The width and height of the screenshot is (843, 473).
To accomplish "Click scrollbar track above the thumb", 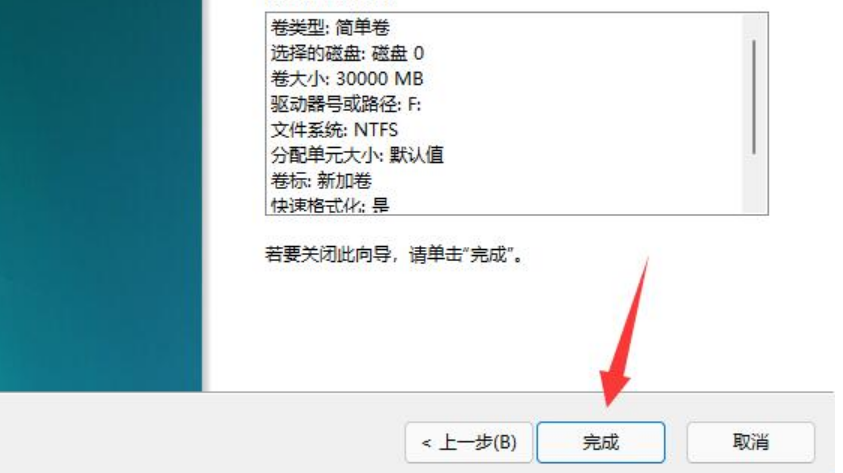I will (x=754, y=26).
